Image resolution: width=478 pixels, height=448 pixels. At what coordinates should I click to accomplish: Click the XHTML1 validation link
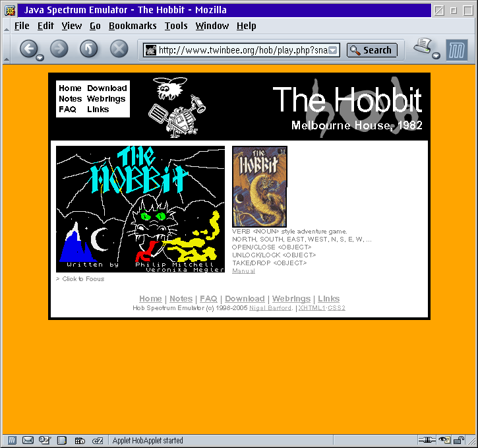pyautogui.click(x=312, y=308)
